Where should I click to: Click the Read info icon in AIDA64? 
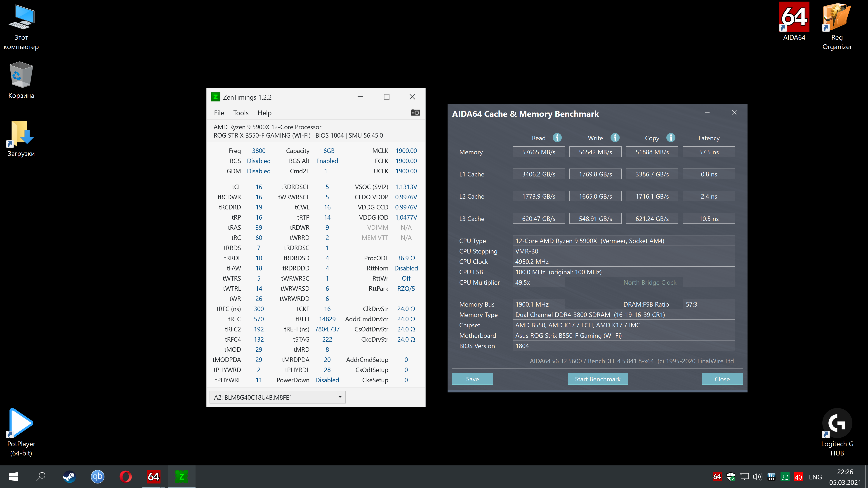557,138
